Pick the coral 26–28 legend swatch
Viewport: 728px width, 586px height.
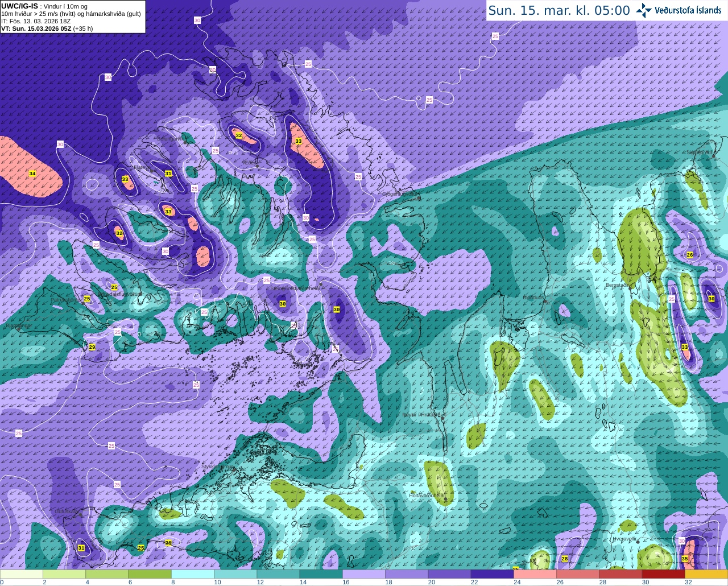click(578, 574)
